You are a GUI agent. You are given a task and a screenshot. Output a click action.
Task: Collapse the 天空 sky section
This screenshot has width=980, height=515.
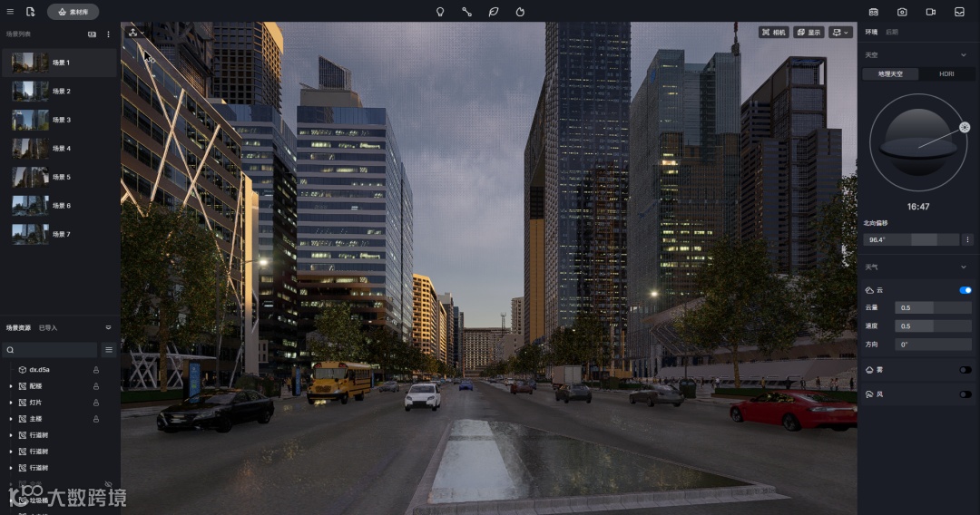pos(963,55)
